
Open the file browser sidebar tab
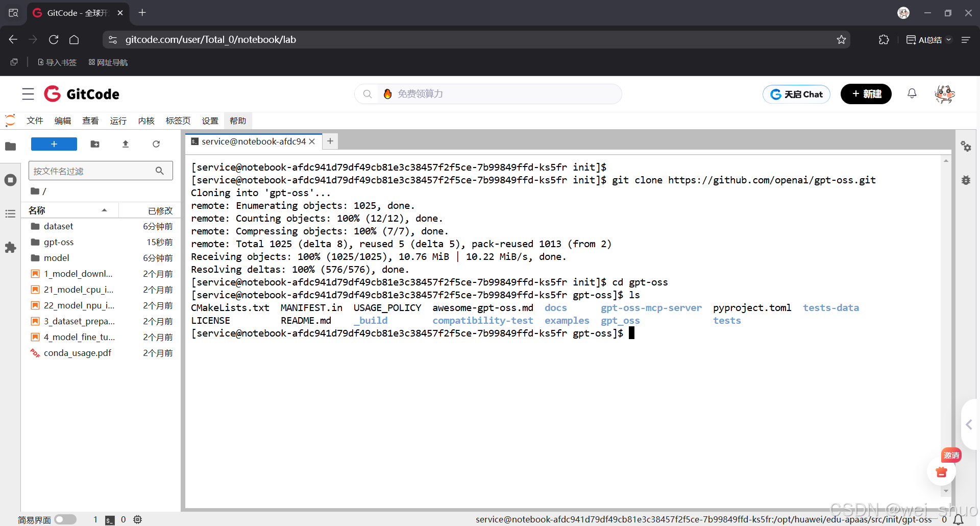coord(10,147)
